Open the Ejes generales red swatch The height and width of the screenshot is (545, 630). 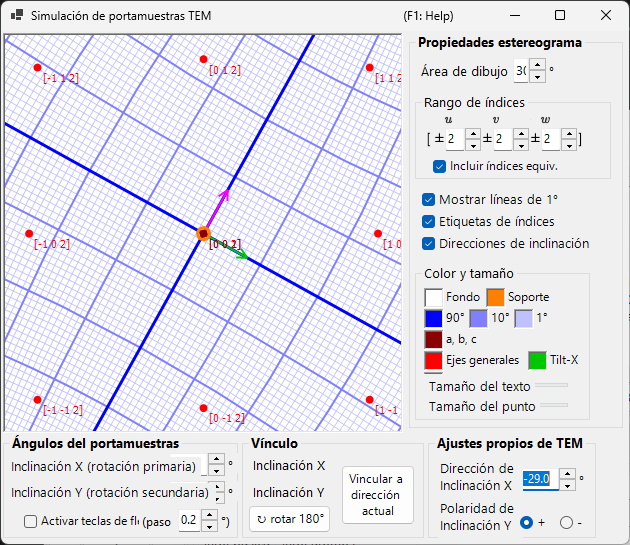[x=434, y=361]
